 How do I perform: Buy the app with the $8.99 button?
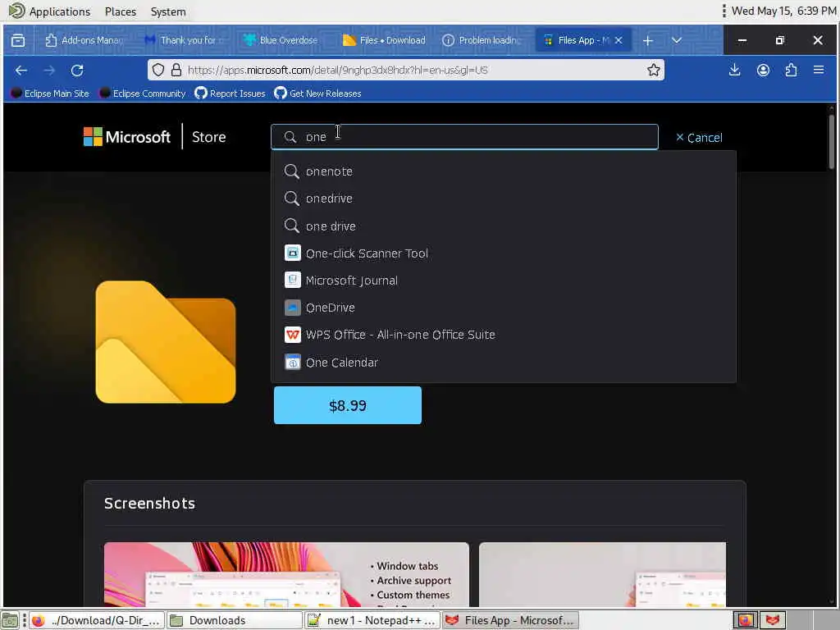click(348, 405)
